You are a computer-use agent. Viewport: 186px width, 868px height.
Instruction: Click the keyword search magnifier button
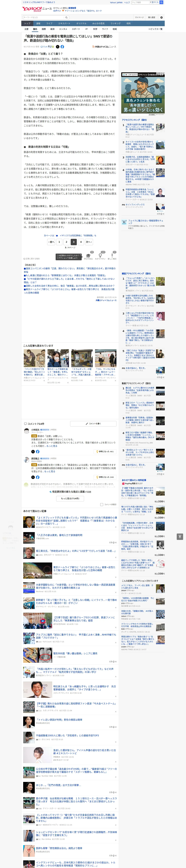tap(66, 18)
